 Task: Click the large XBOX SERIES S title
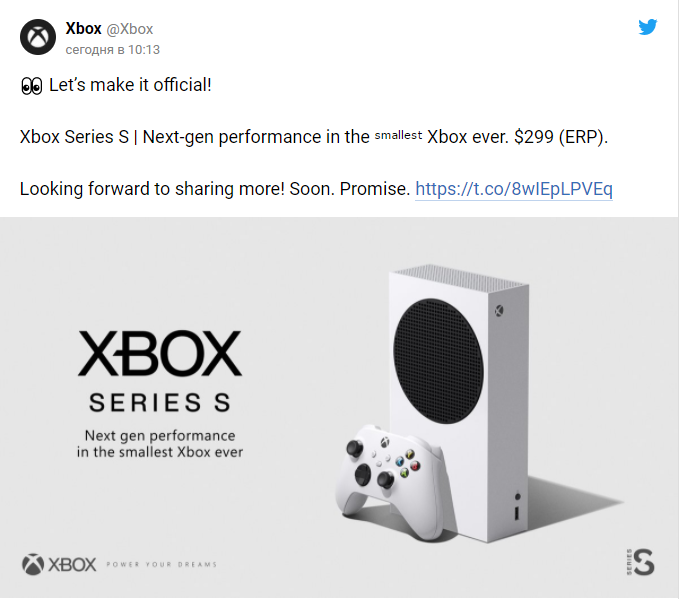(160, 370)
